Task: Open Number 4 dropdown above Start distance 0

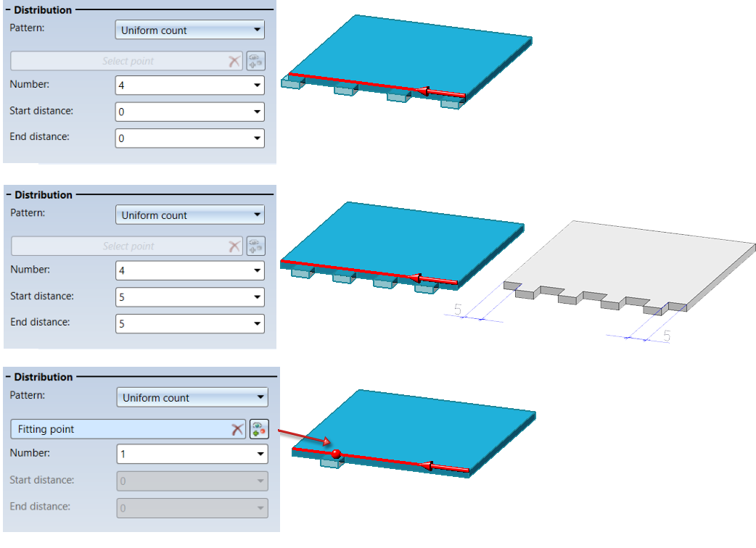Action: click(189, 86)
